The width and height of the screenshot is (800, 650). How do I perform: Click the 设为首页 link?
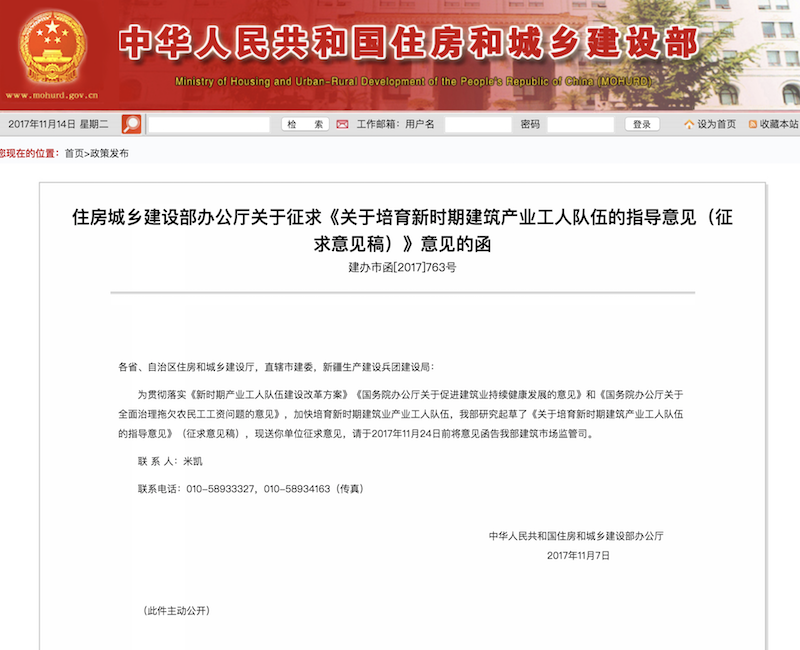[x=716, y=124]
